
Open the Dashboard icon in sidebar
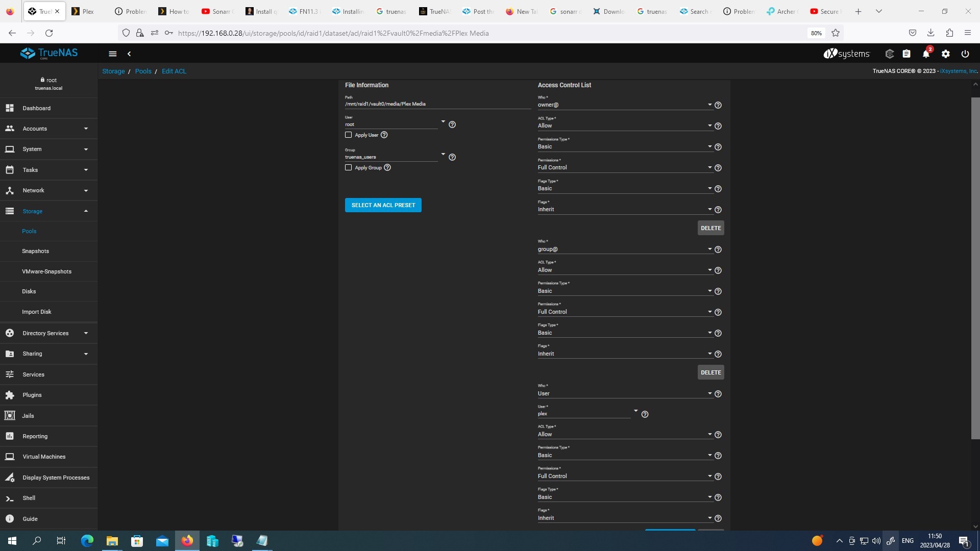point(10,108)
